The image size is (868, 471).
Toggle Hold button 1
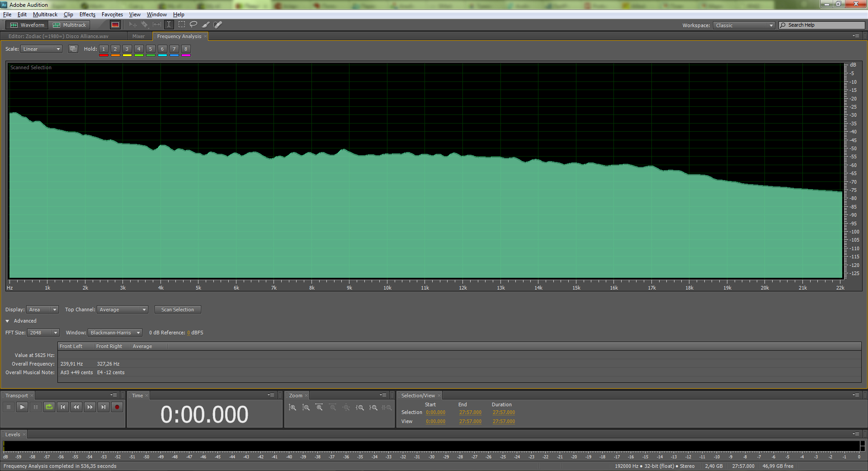click(x=104, y=49)
